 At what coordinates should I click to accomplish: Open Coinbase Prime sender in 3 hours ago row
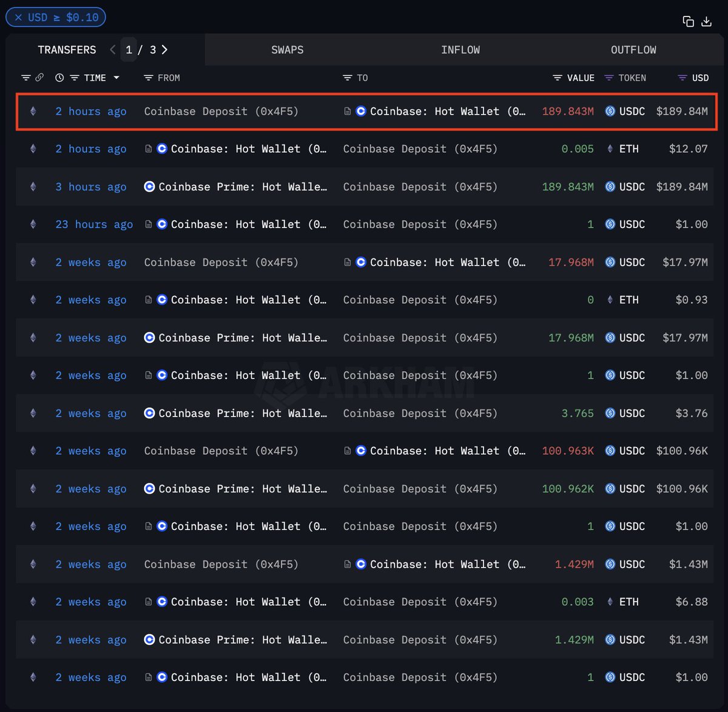click(243, 187)
